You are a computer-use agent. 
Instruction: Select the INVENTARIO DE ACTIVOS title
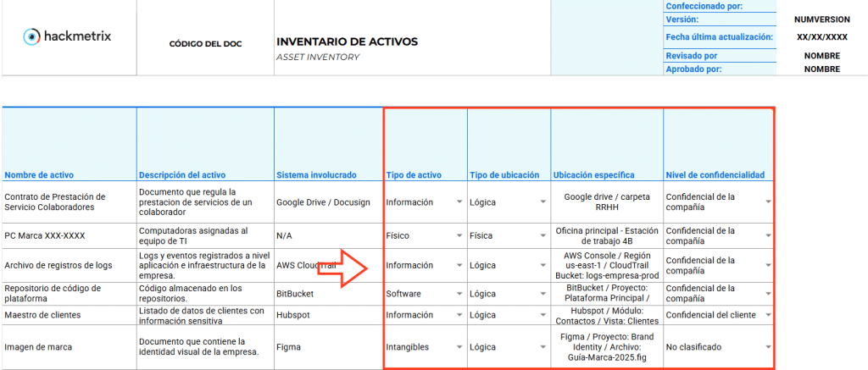click(x=347, y=41)
